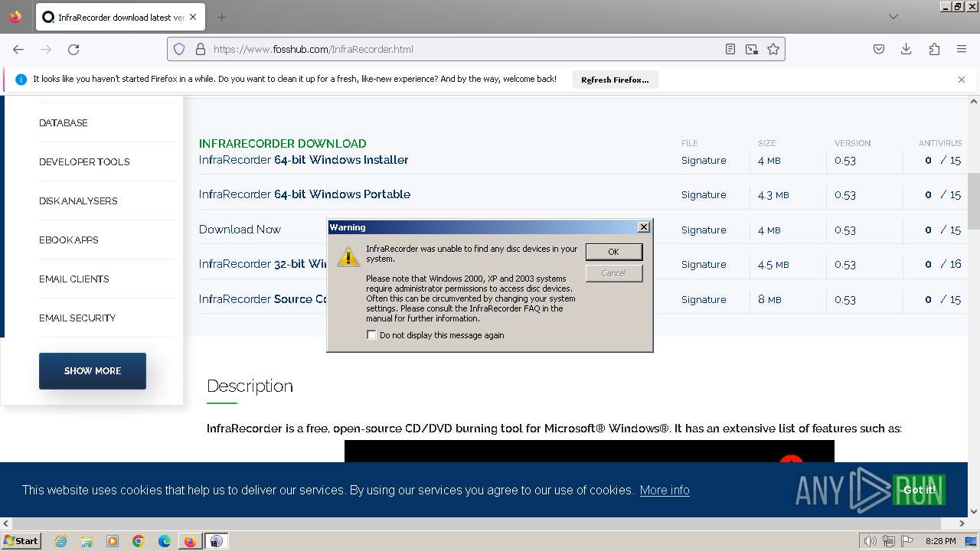Open media player taskbar icon
980x551 pixels.
tap(113, 541)
